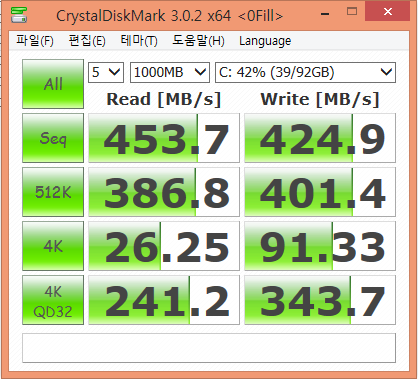The width and height of the screenshot is (418, 379).
Task: Select the 4K QD32 write result 343.7
Action: coord(320,300)
